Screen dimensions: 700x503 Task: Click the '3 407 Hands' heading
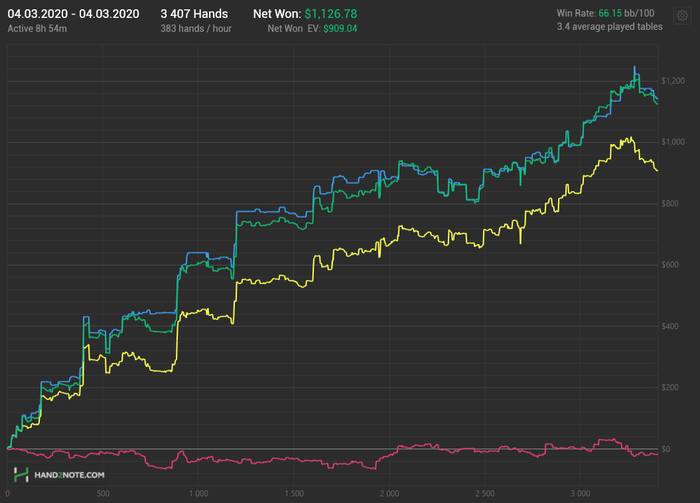click(x=194, y=14)
